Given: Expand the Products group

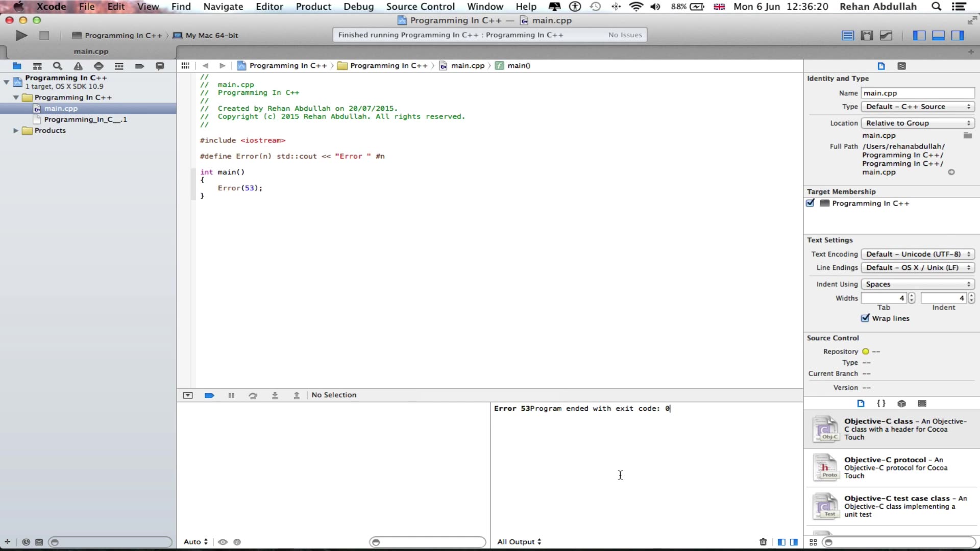Looking at the screenshot, I should coord(15,130).
